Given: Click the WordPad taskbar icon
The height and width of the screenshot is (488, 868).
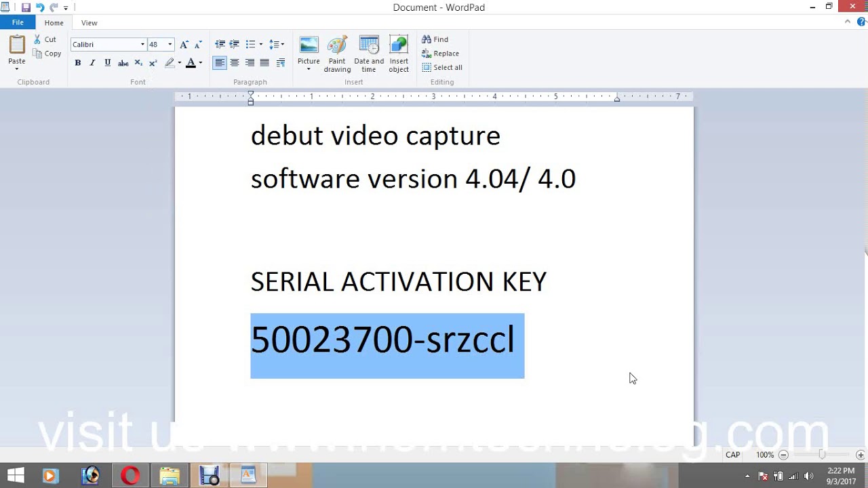Looking at the screenshot, I should click(248, 476).
